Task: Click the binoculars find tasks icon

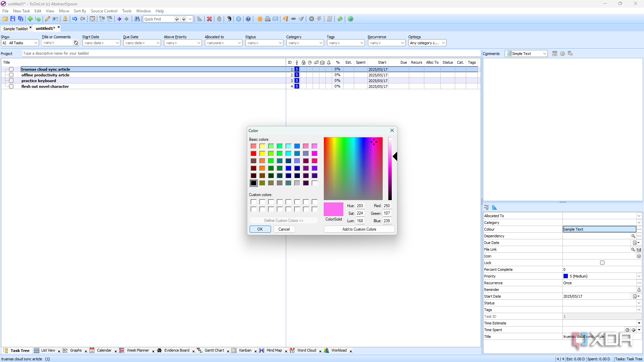Action: [137, 19]
